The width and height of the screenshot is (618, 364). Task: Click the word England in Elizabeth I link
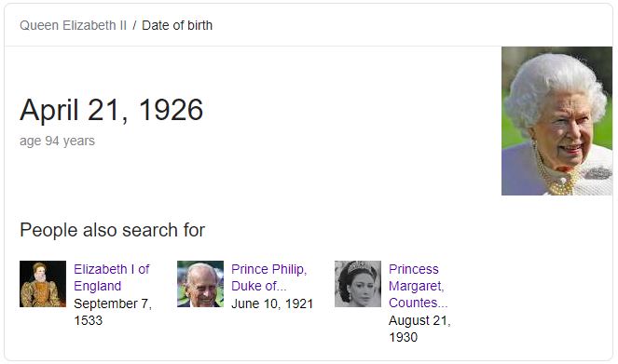tap(97, 286)
